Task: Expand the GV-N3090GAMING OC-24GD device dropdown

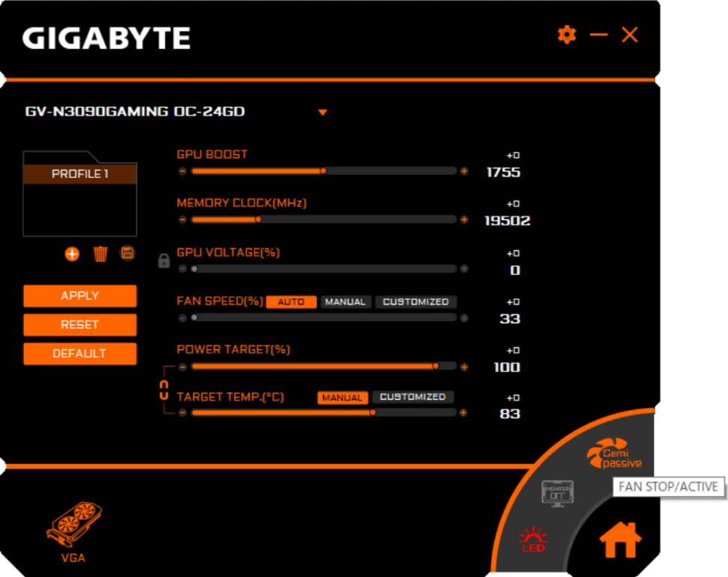Action: [323, 113]
